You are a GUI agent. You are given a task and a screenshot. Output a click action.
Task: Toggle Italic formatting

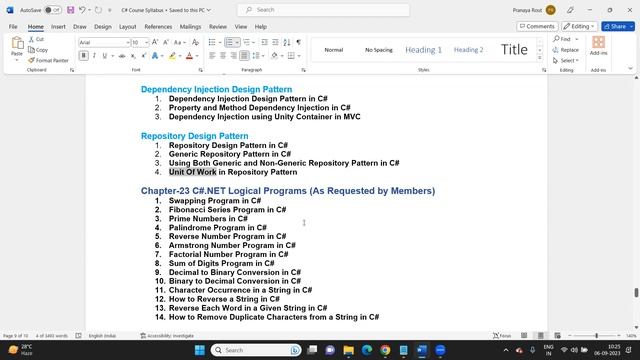(x=94, y=56)
